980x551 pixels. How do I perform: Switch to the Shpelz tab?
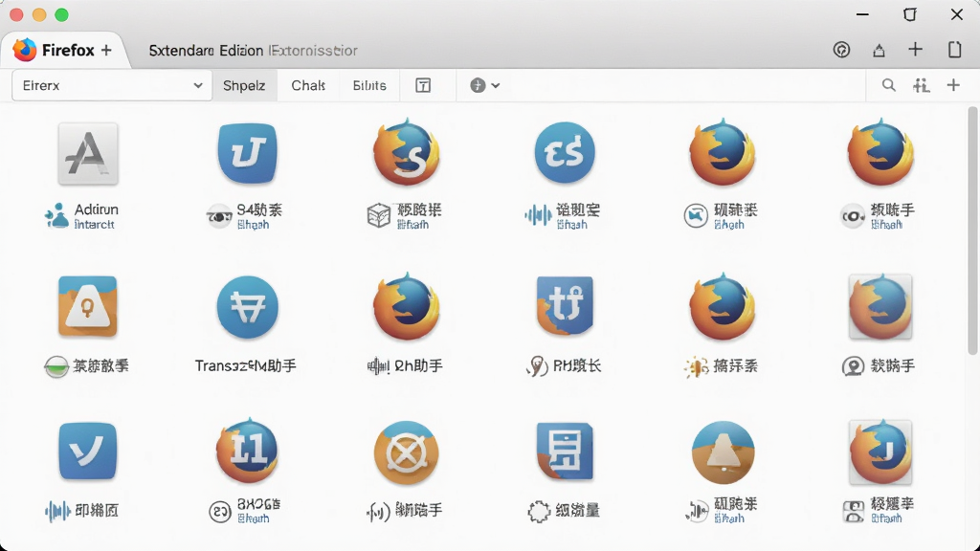(x=244, y=85)
